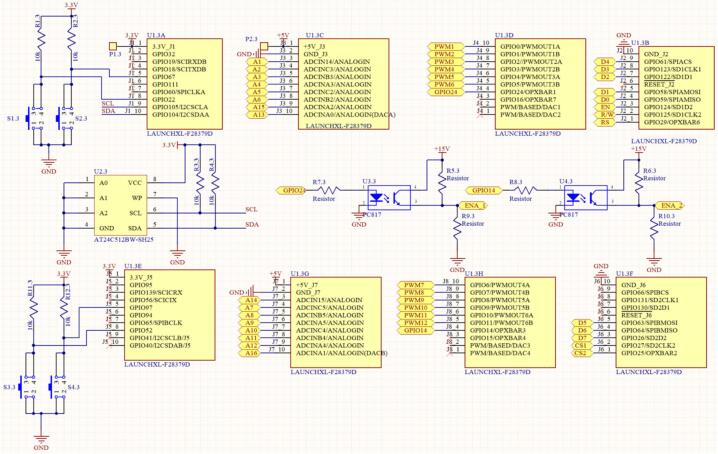Click the ENA_1 output port
The width and height of the screenshot is (718, 454).
(x=474, y=206)
